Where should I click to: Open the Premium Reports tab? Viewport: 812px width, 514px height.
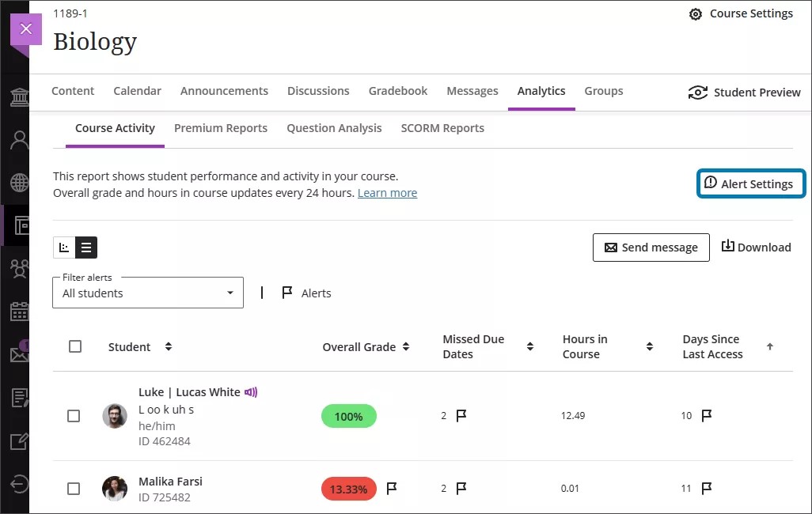221,128
